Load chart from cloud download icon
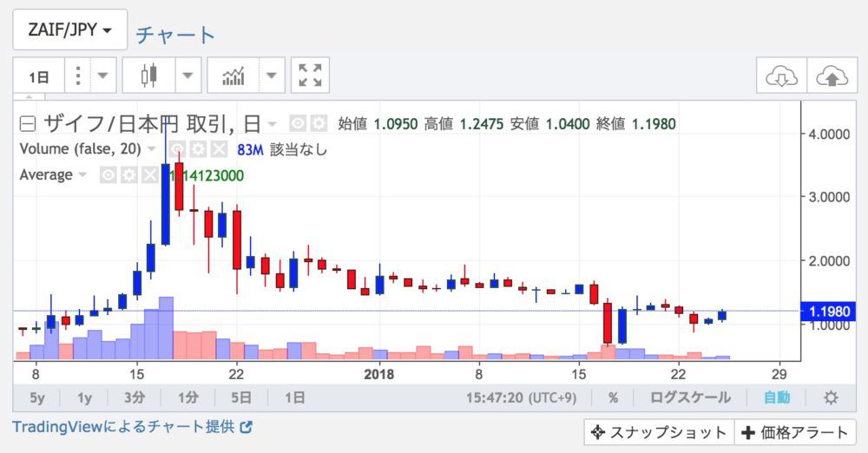The image size is (868, 453). [781, 75]
